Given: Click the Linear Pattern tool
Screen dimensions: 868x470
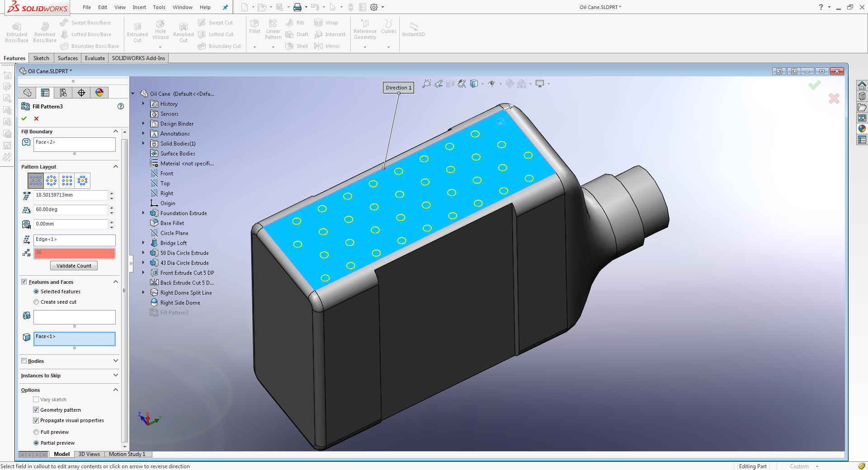Looking at the screenshot, I should 273,29.
